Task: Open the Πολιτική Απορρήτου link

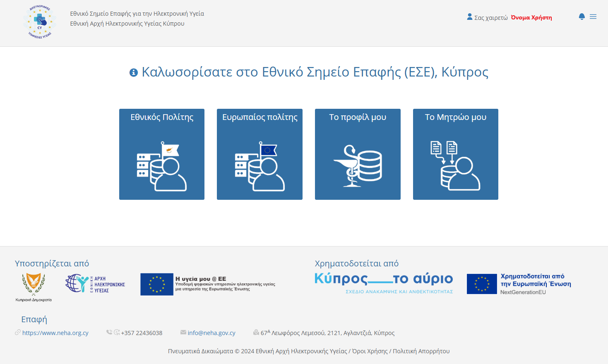Action: coord(421,351)
